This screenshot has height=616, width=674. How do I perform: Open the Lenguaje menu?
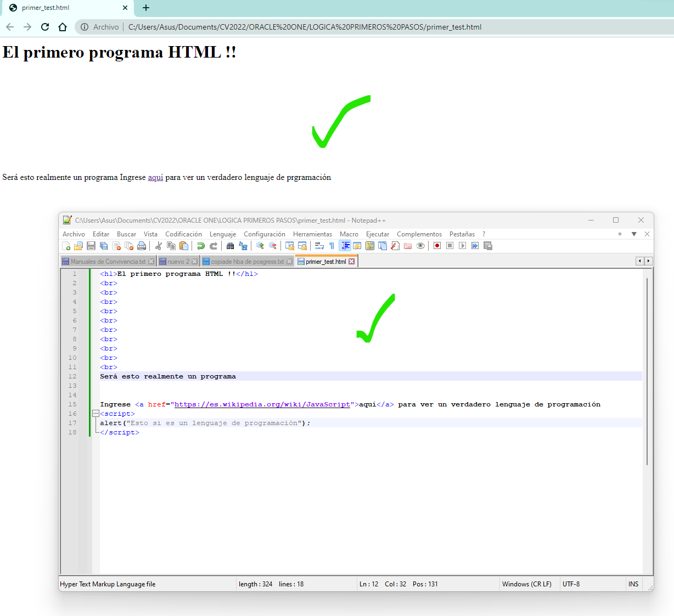tap(222, 234)
